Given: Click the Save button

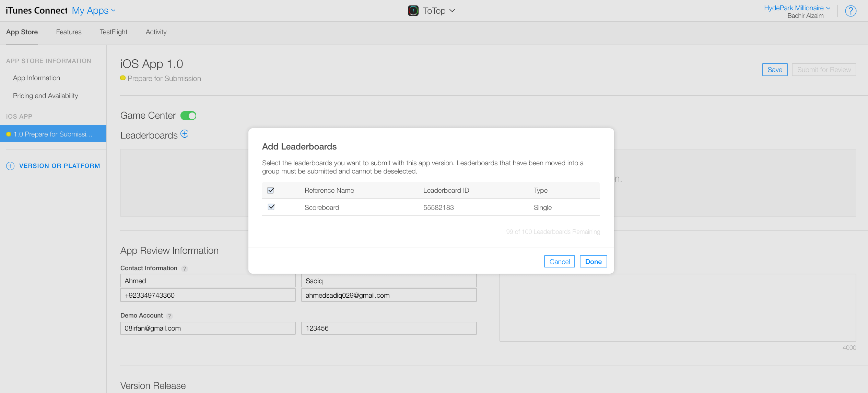Looking at the screenshot, I should click(775, 70).
